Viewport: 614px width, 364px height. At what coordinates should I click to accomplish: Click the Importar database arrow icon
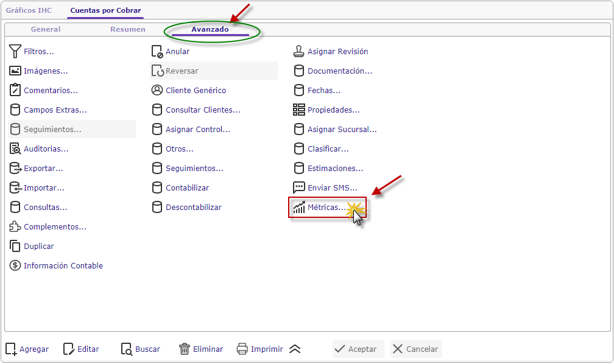[x=15, y=188]
